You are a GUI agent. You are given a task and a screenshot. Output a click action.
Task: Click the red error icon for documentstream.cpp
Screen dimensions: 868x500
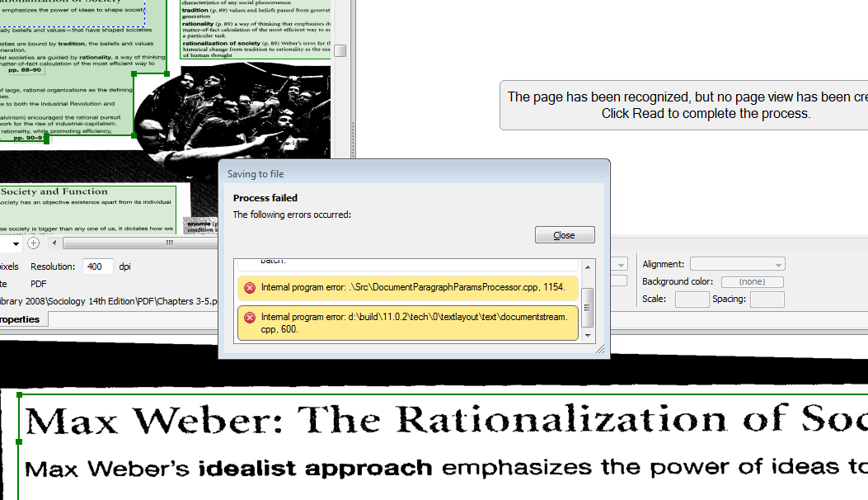coord(250,317)
